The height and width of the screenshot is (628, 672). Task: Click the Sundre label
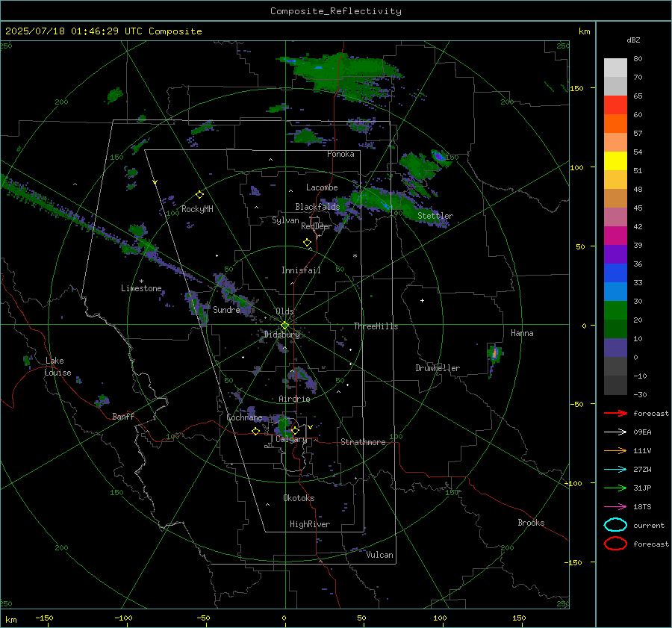226,310
